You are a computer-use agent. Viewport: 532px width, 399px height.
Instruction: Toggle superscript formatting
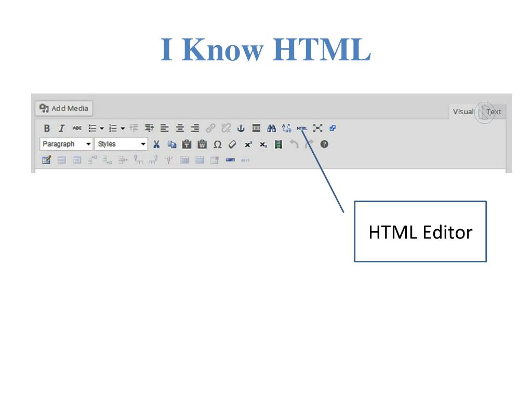[248, 144]
